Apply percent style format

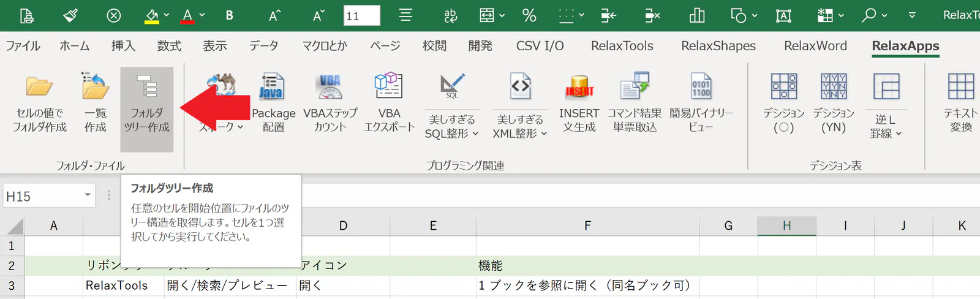coord(529,15)
